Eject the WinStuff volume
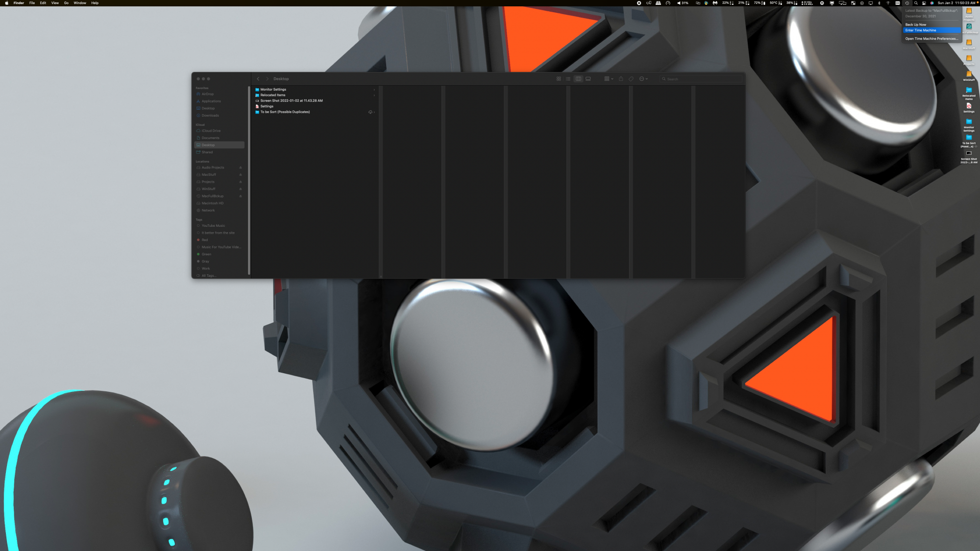The image size is (980, 551). pyautogui.click(x=241, y=189)
